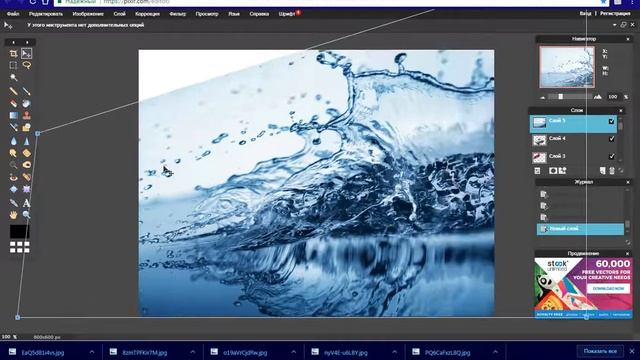Select the Dodge tool

(x=13, y=165)
